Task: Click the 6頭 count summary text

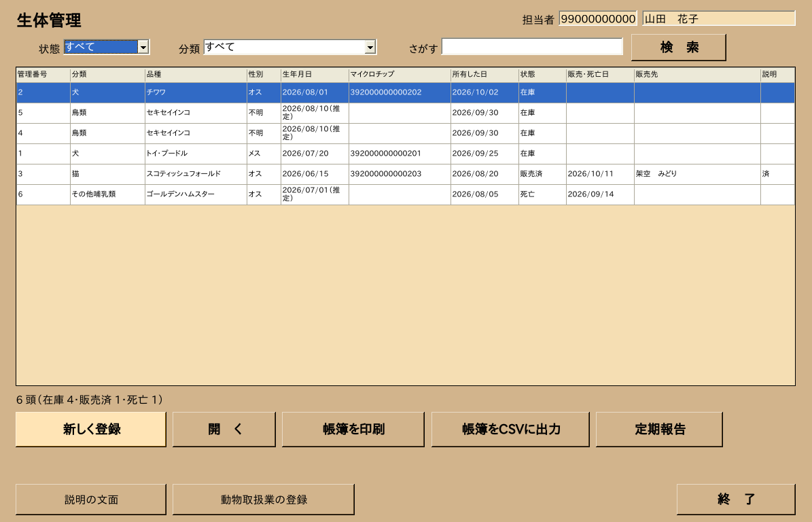Action: click(90, 400)
